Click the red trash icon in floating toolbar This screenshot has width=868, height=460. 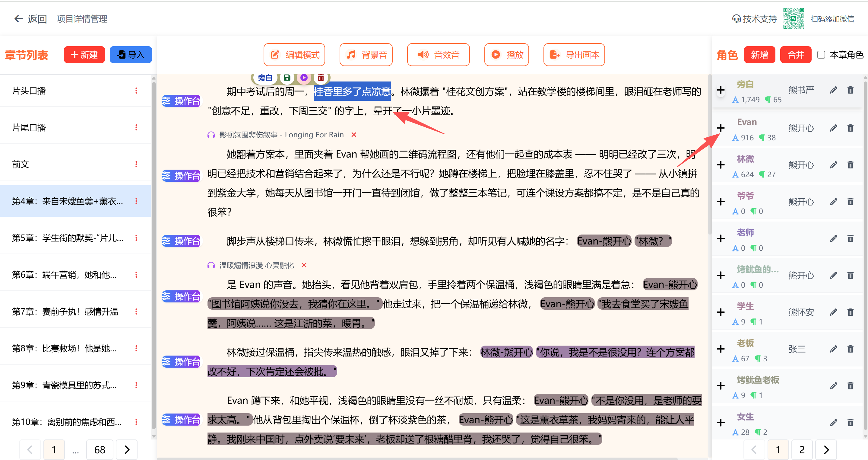321,78
